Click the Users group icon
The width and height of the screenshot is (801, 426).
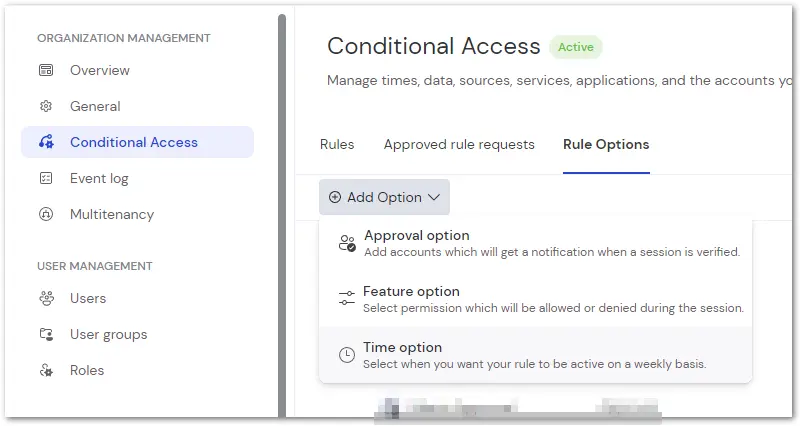(46, 298)
